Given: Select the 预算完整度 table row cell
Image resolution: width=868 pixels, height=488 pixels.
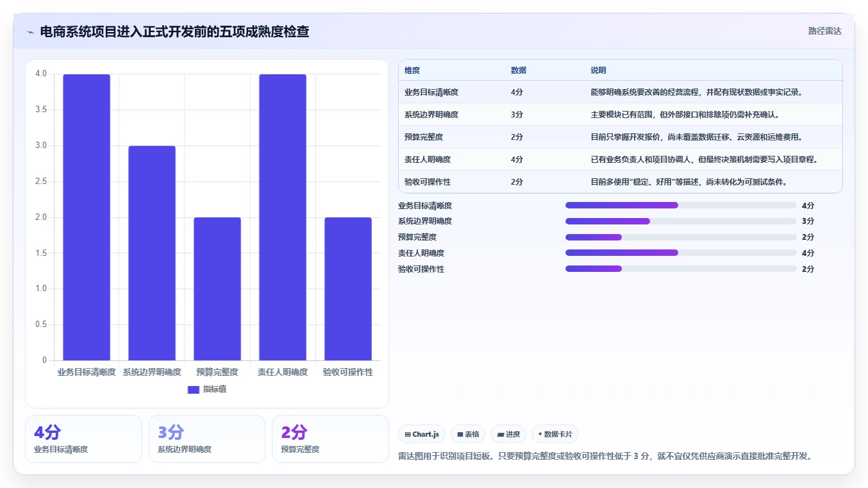Looking at the screenshot, I should coord(424,137).
